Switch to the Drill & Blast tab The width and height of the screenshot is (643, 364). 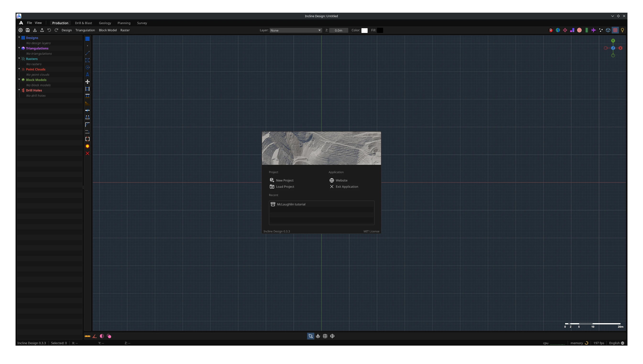click(83, 23)
